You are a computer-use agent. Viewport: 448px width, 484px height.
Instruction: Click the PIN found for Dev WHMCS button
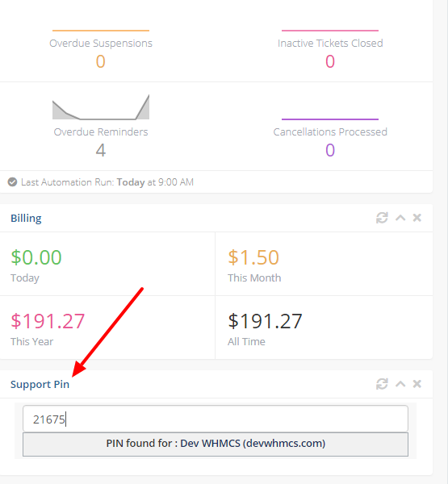216,444
